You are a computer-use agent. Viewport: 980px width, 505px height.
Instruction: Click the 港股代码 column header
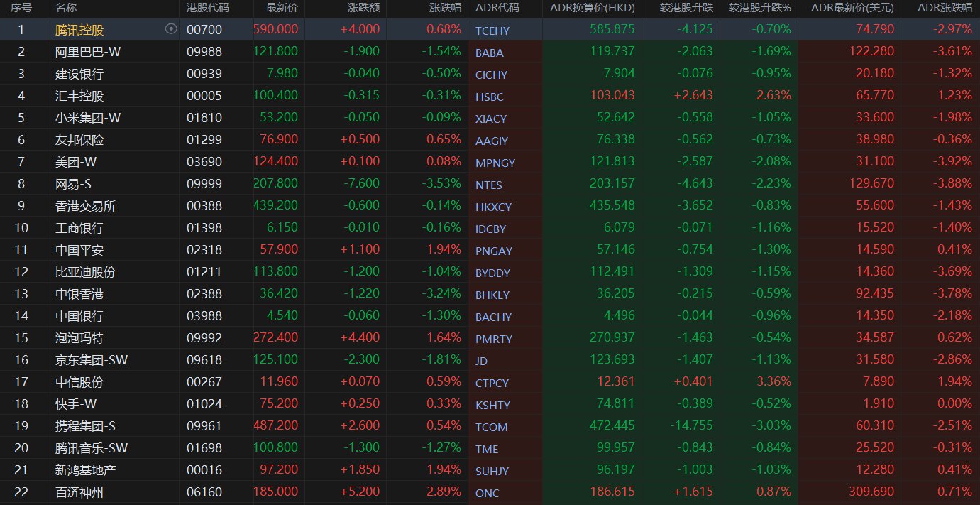pos(207,8)
